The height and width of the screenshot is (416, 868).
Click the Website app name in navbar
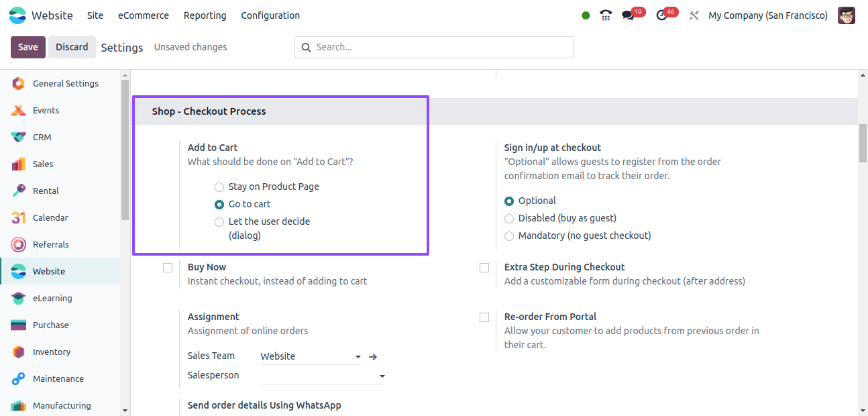(x=52, y=15)
